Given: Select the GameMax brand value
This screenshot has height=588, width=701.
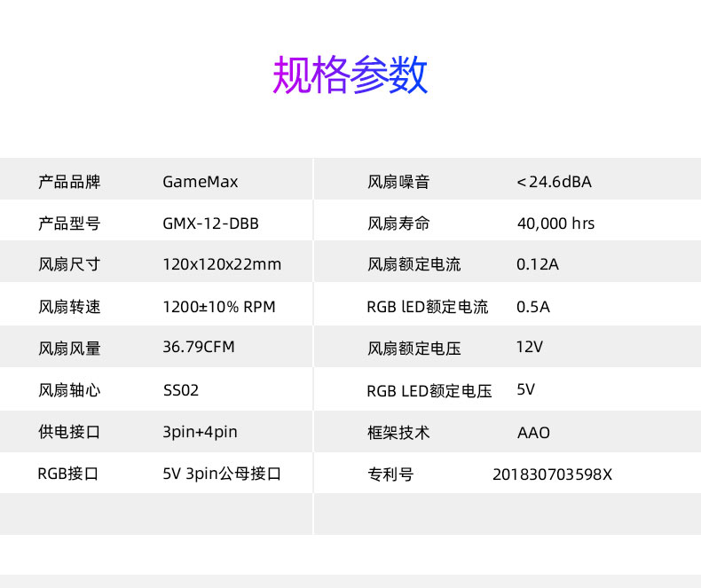Looking at the screenshot, I should coord(201,182).
